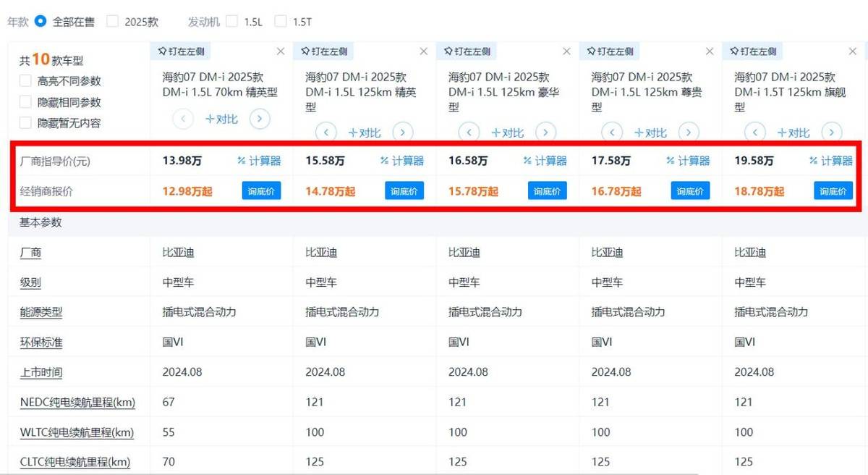Image resolution: width=868 pixels, height=475 pixels.
Task: Add 125km 精英型 to 对比
Action: (x=365, y=133)
